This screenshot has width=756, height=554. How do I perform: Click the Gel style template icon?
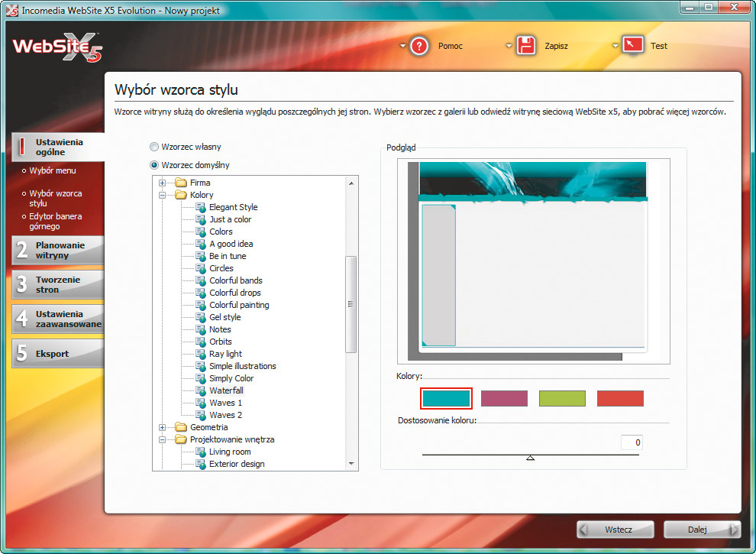coord(200,317)
